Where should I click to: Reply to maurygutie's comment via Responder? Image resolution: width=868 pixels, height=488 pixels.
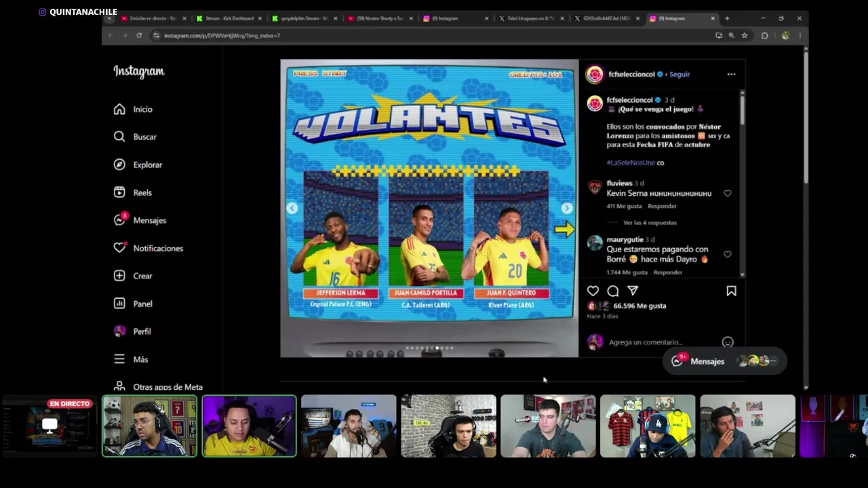[668, 272]
